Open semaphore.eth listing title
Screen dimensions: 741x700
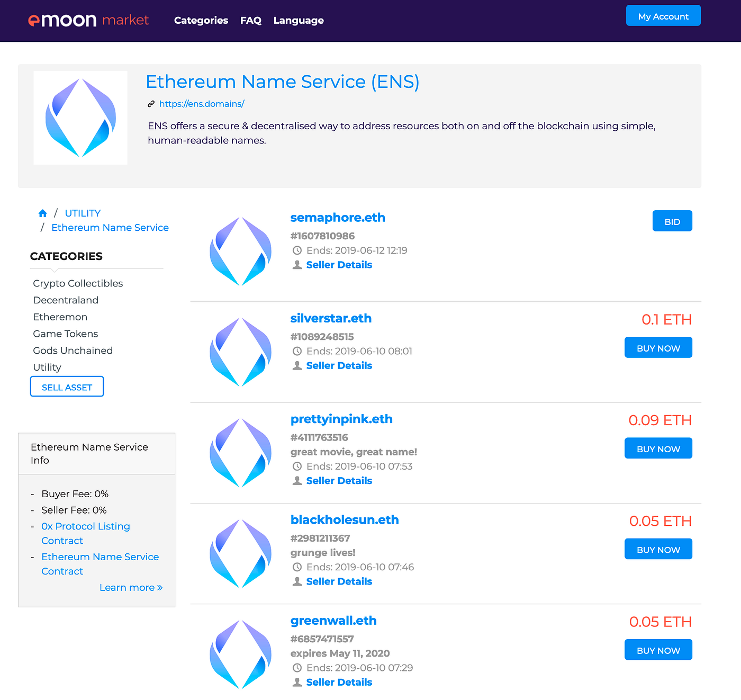pyautogui.click(x=338, y=218)
